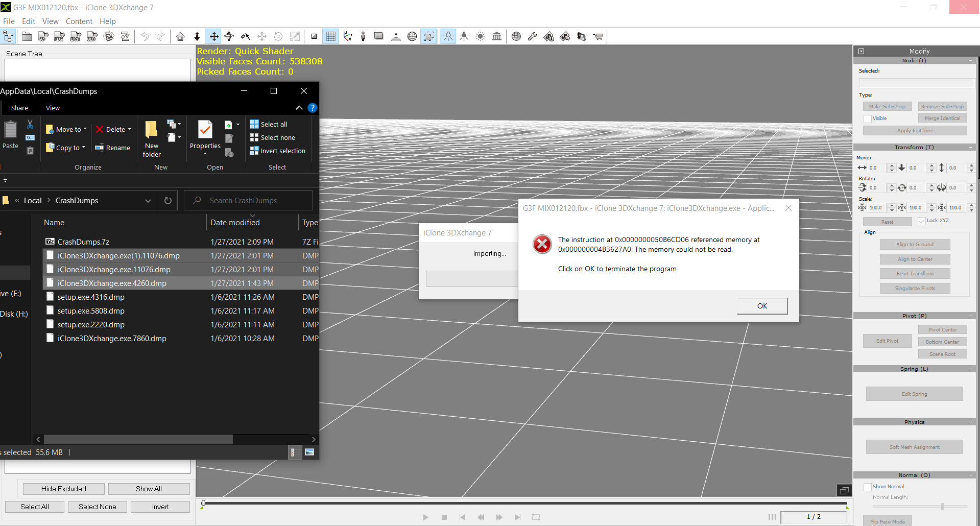Click the Redo arrow icon

[x=161, y=36]
